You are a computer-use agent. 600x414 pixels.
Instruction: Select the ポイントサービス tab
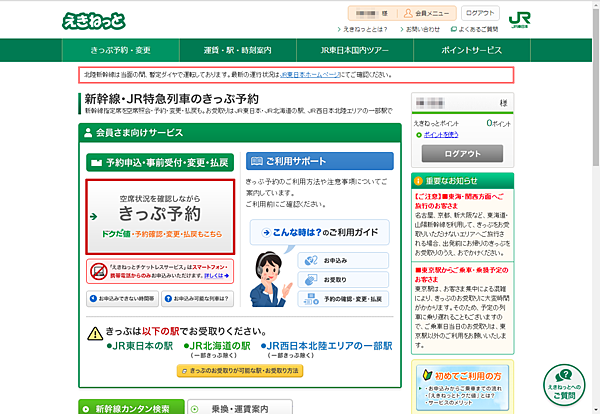472,50
